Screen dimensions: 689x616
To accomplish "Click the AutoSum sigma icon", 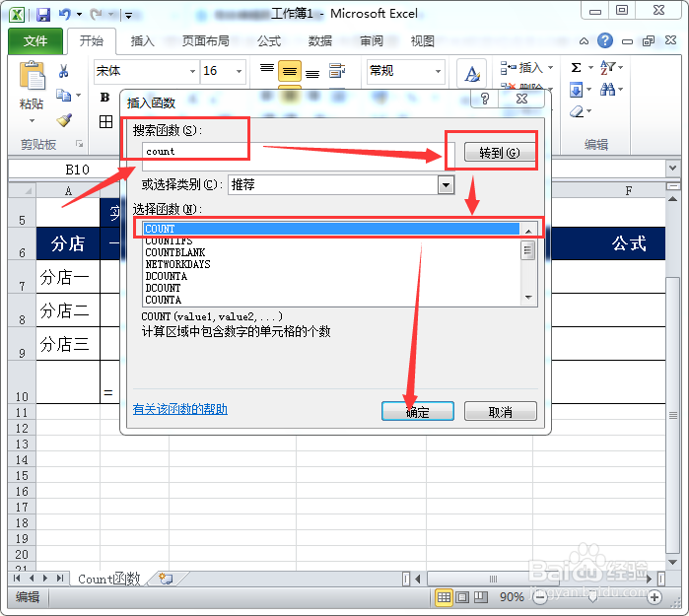I will [x=576, y=67].
